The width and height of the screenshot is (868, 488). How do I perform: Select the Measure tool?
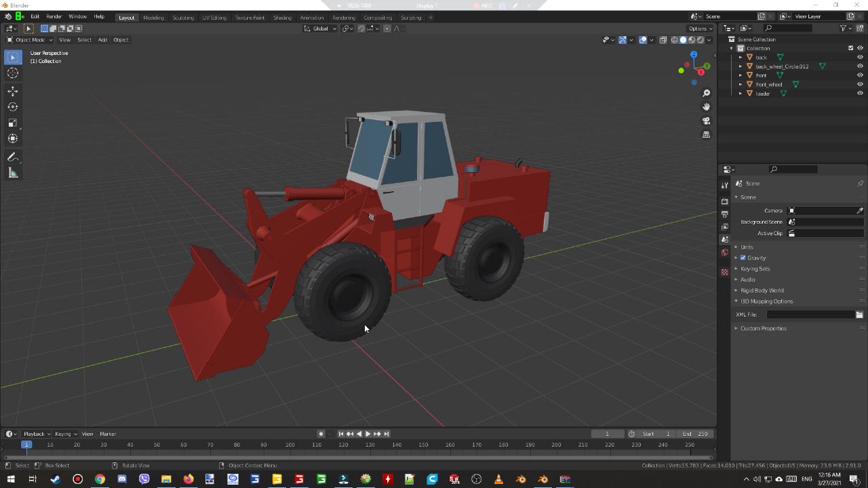(13, 173)
